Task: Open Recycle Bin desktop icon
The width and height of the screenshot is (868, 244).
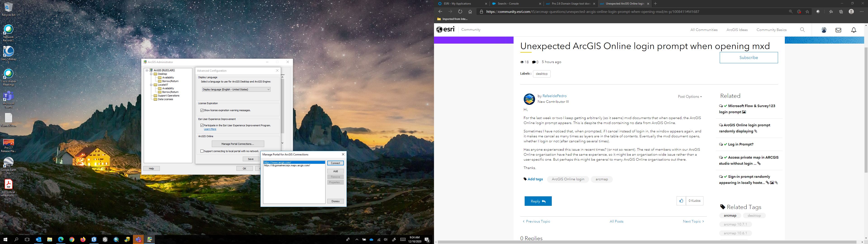Action: (x=8, y=9)
